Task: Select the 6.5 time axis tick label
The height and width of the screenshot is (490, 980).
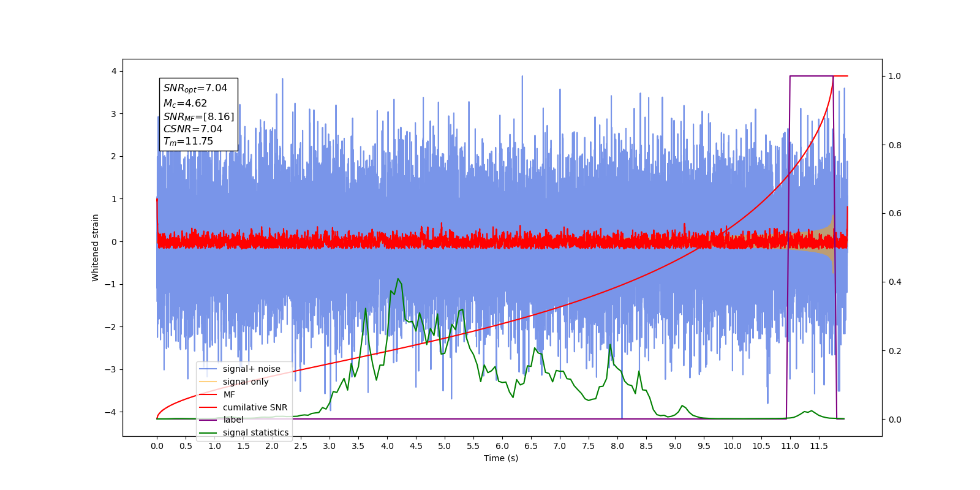Action: click(x=531, y=446)
